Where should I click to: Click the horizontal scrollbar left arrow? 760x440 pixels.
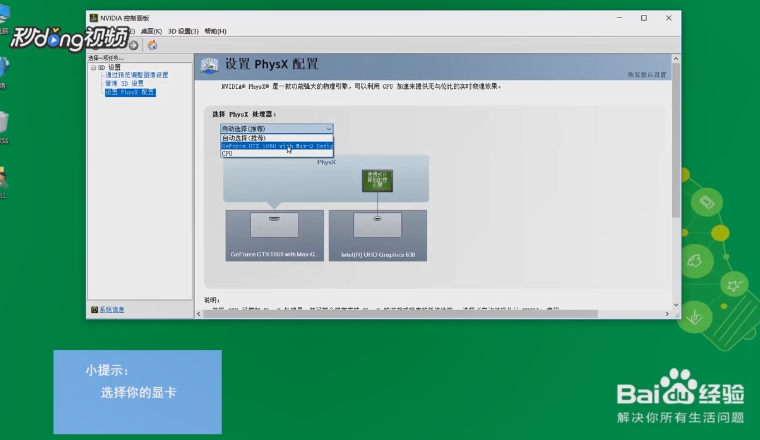(x=199, y=314)
